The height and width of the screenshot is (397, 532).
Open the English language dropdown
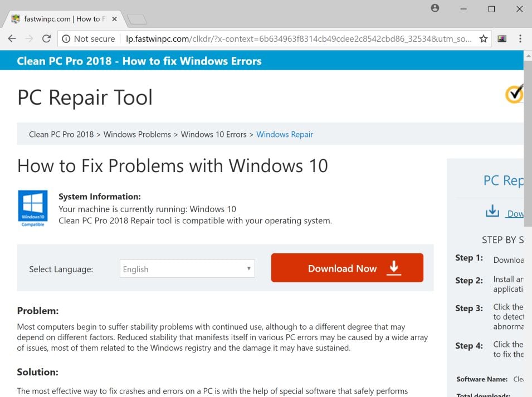(x=187, y=268)
